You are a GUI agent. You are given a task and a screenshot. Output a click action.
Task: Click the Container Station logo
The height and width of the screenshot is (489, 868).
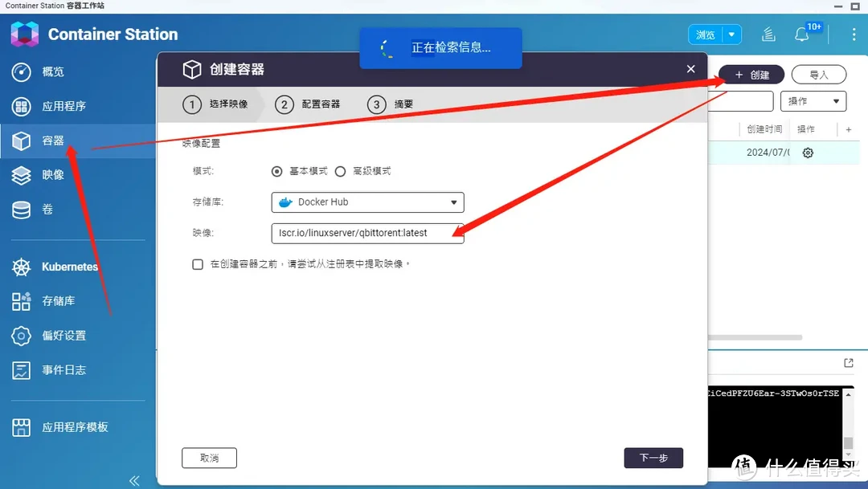coord(24,35)
